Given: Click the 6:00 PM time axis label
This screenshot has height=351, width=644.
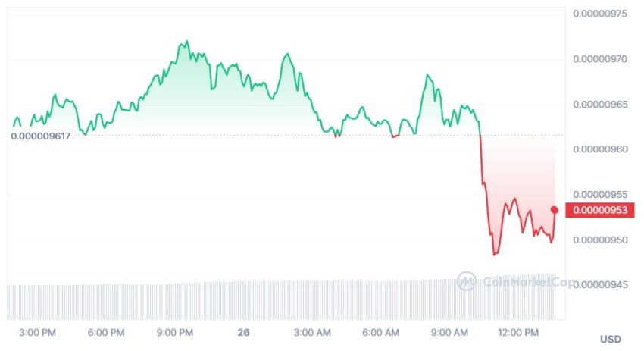Looking at the screenshot, I should tap(106, 333).
